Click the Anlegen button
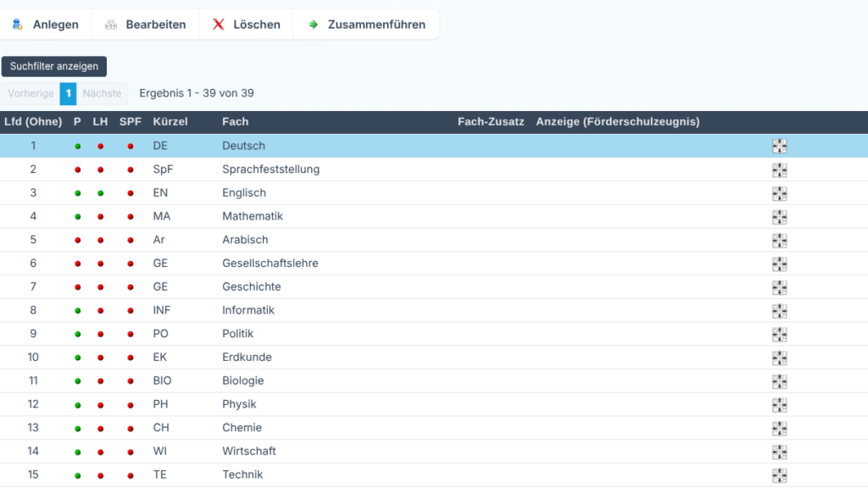This screenshot has width=868, height=489. pos(46,25)
